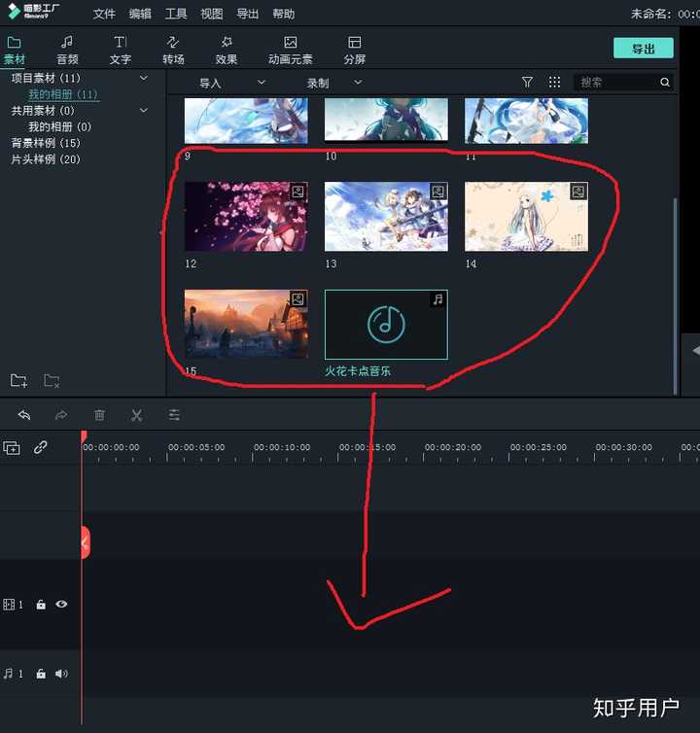Open the 转场 transitions tab
Image resolution: width=700 pixels, height=733 pixels.
pos(173,51)
